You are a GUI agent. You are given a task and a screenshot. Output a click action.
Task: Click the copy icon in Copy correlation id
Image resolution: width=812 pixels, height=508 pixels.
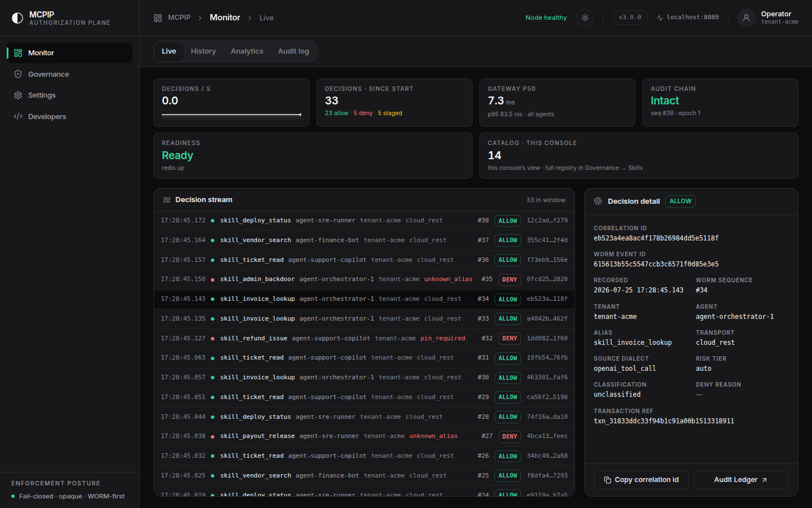coord(607,480)
